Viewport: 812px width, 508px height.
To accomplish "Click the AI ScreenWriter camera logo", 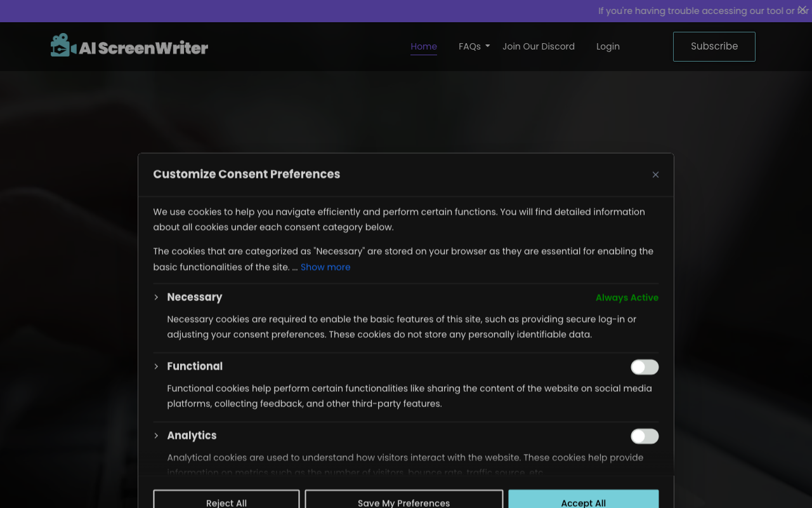I will click(60, 45).
